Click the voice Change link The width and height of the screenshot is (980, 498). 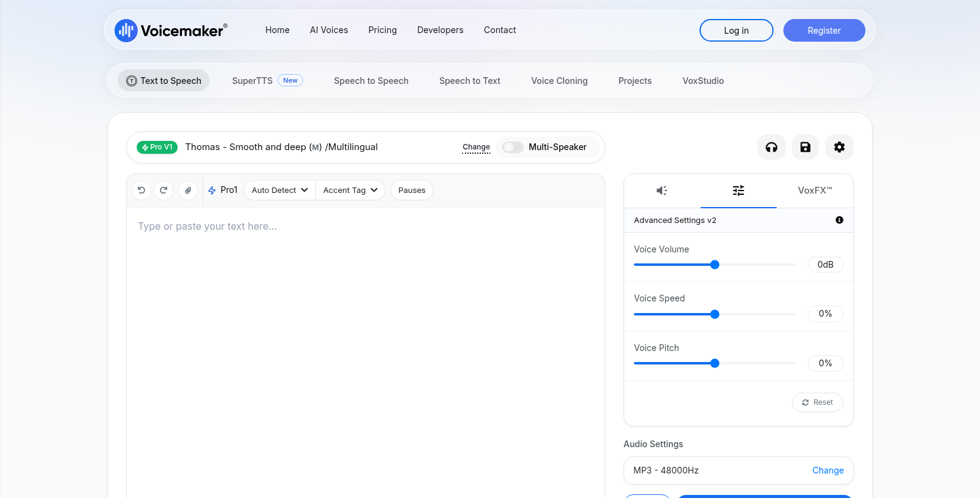point(476,147)
